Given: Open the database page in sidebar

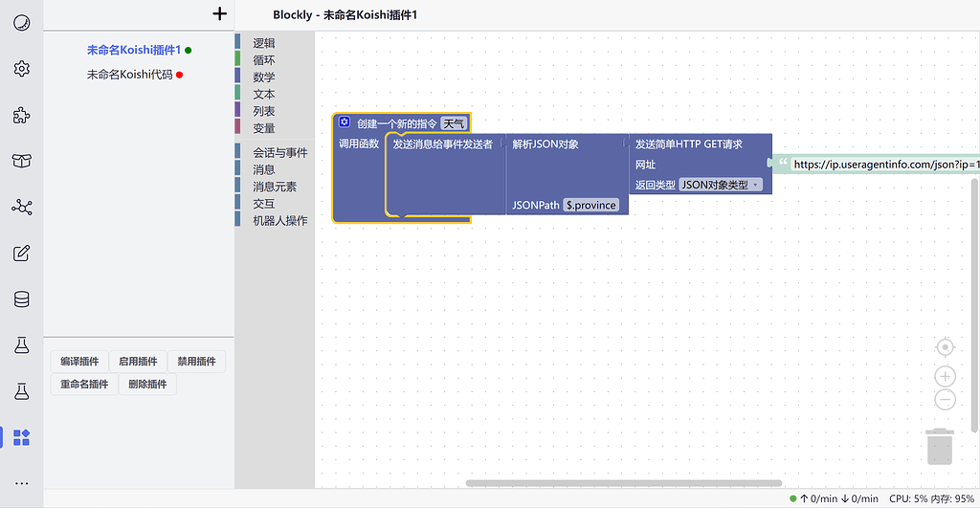Looking at the screenshot, I should tap(21, 299).
